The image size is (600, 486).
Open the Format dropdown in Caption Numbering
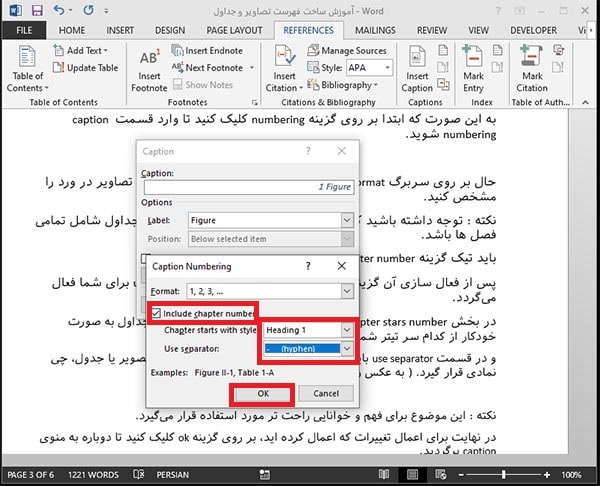(347, 291)
